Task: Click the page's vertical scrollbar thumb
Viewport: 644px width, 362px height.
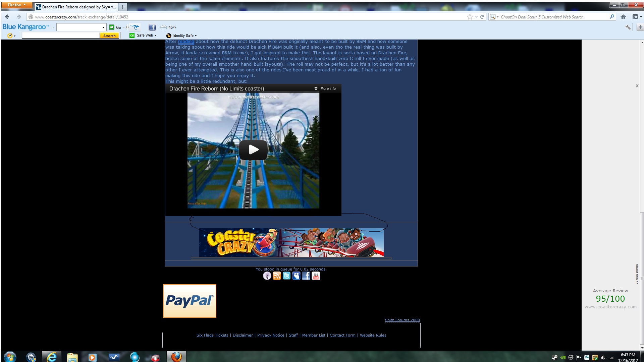Action: [x=642, y=278]
